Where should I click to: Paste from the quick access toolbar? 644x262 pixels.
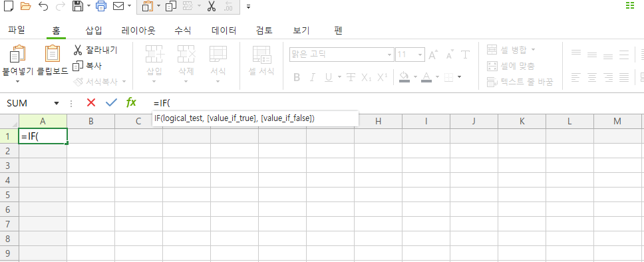(148, 6)
